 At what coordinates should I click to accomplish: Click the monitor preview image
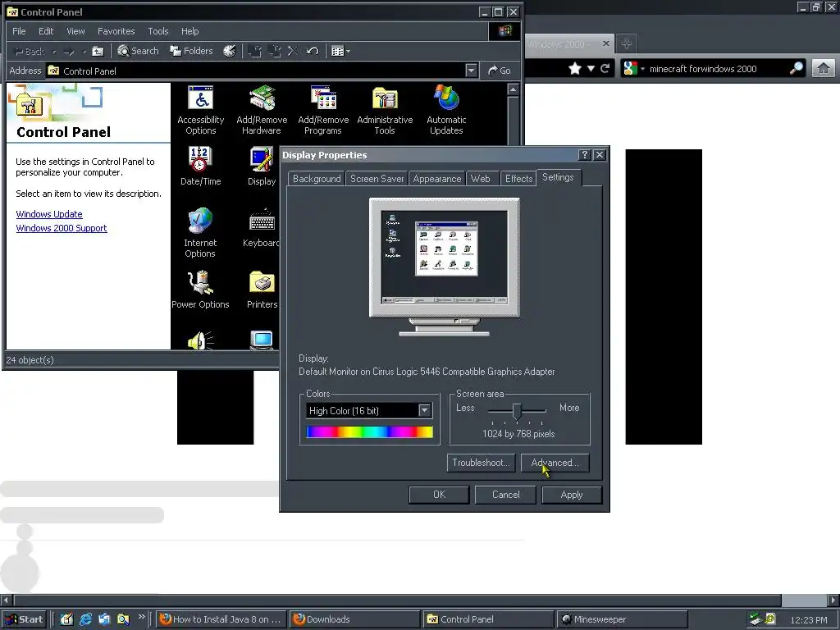coord(444,267)
